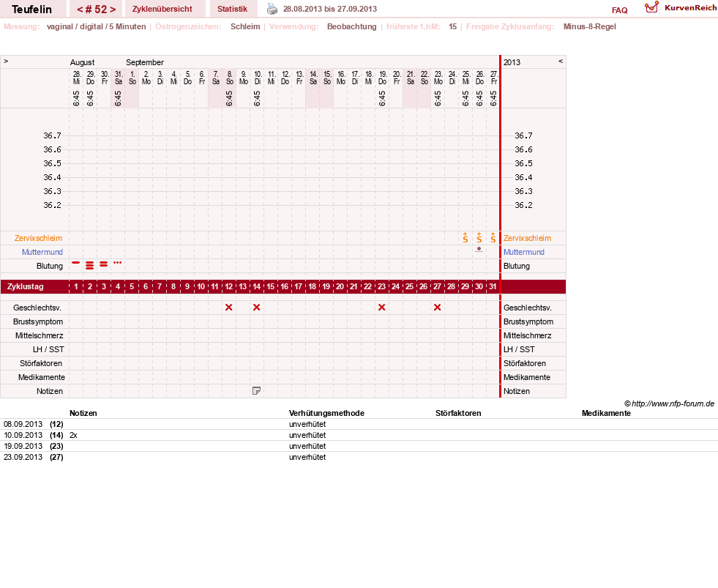Open the nfp-forum.de copyright link
The width and height of the screenshot is (718, 588).
669,403
